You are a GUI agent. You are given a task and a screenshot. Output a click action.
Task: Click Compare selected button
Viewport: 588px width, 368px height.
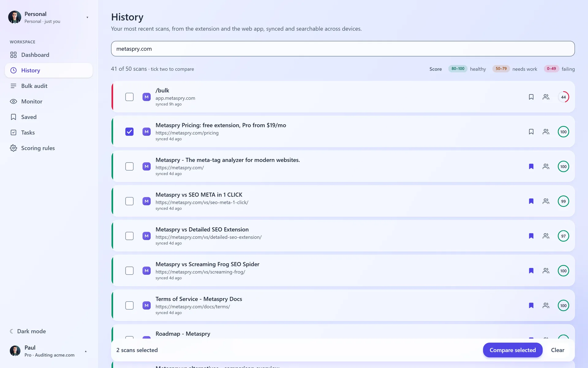click(513, 350)
